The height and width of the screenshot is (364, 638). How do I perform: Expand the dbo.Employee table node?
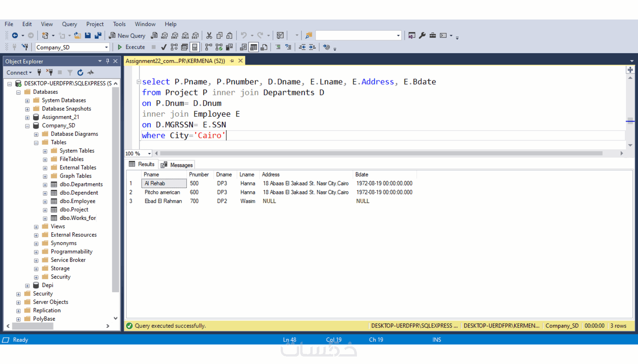coord(45,202)
